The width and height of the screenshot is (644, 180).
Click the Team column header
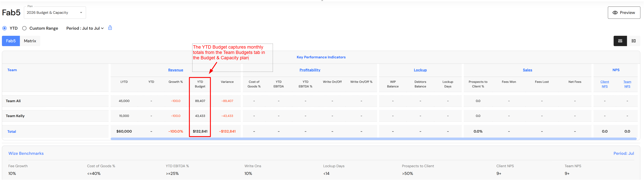(12, 70)
